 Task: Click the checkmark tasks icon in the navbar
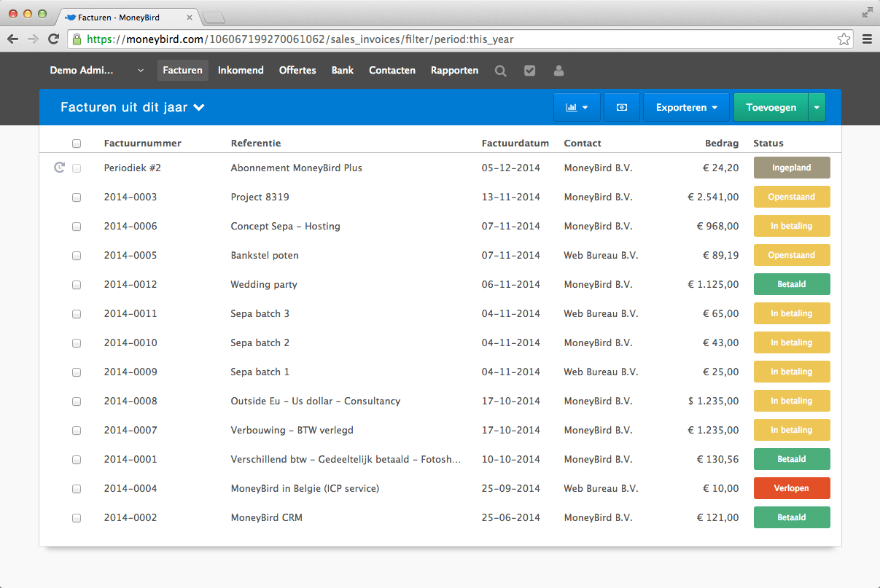click(529, 70)
